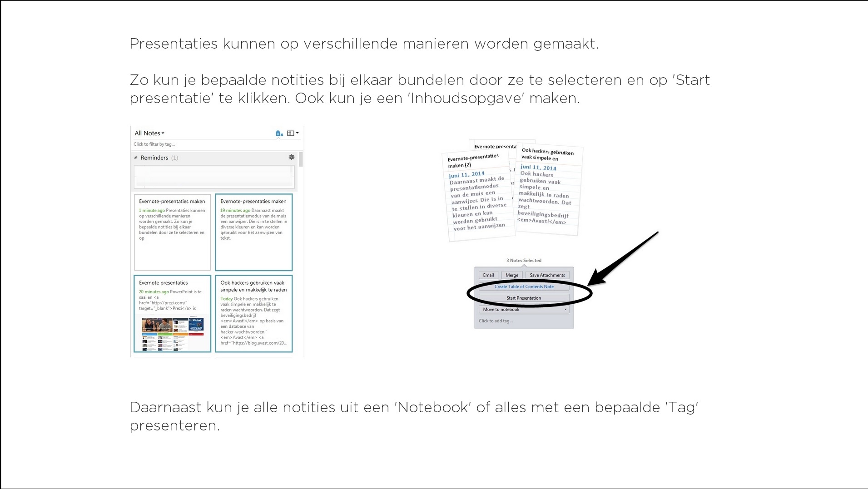This screenshot has width=868, height=489.
Task: Click the Email button
Action: click(488, 275)
